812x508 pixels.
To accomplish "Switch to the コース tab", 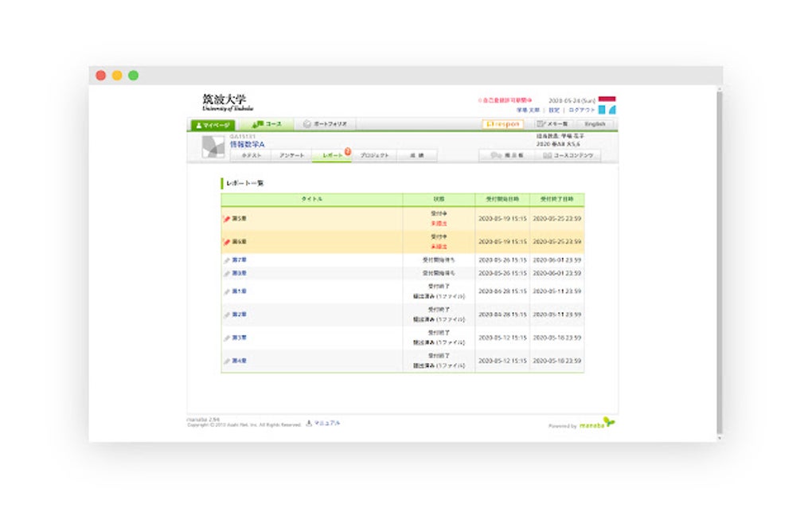I will (268, 123).
